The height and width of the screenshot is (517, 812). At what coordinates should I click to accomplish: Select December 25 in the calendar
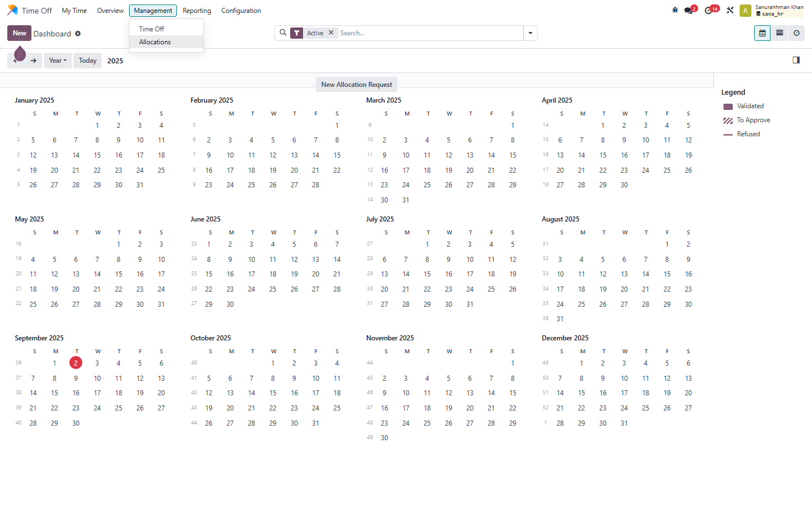[x=645, y=408]
